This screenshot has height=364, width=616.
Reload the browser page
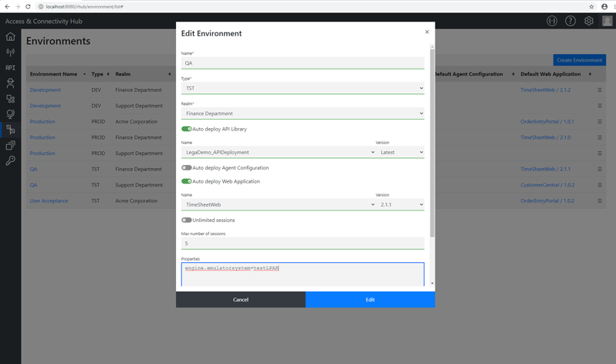(28, 7)
